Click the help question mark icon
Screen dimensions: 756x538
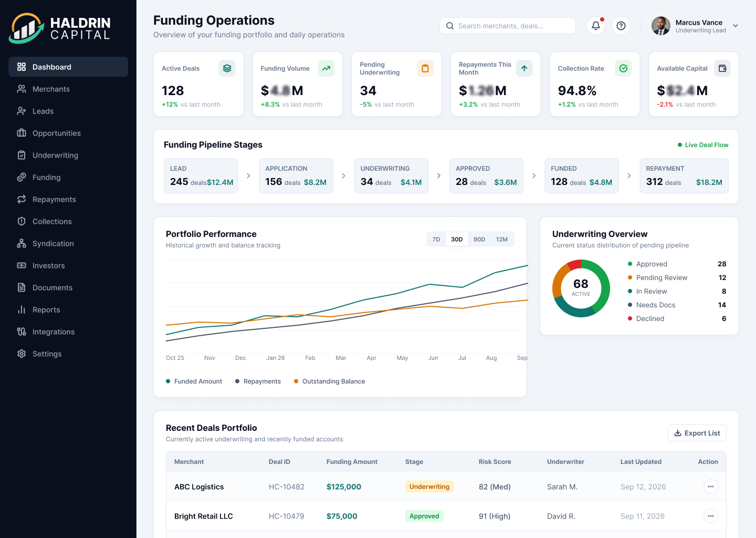point(621,26)
